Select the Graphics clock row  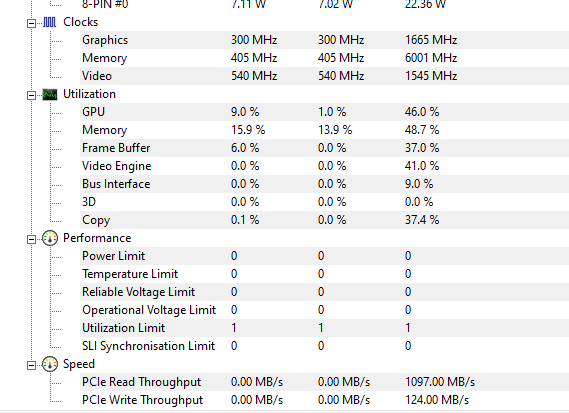(x=324, y=40)
